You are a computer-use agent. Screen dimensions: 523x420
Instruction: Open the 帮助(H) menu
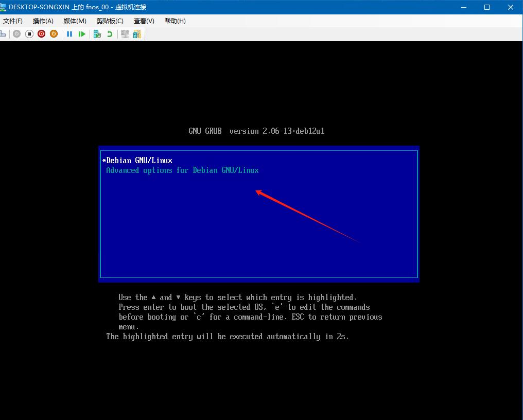pos(175,21)
